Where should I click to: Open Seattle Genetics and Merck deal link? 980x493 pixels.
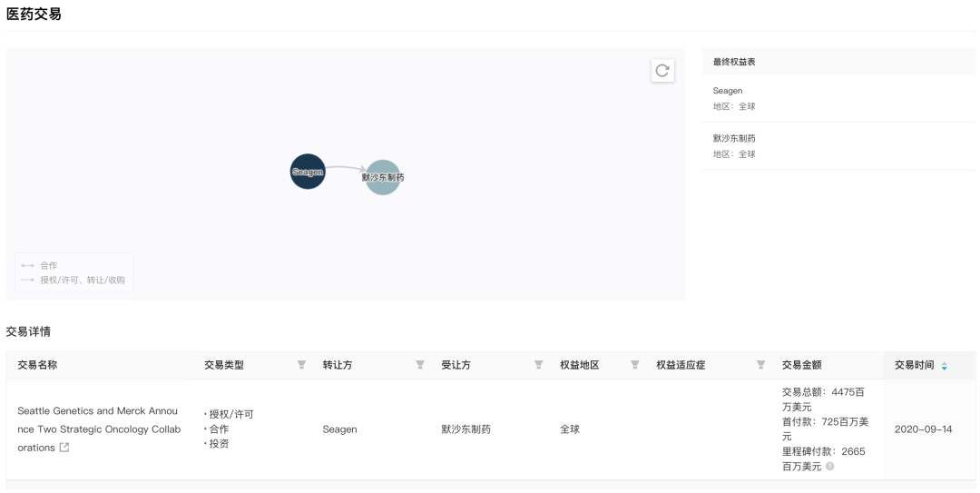click(99, 429)
